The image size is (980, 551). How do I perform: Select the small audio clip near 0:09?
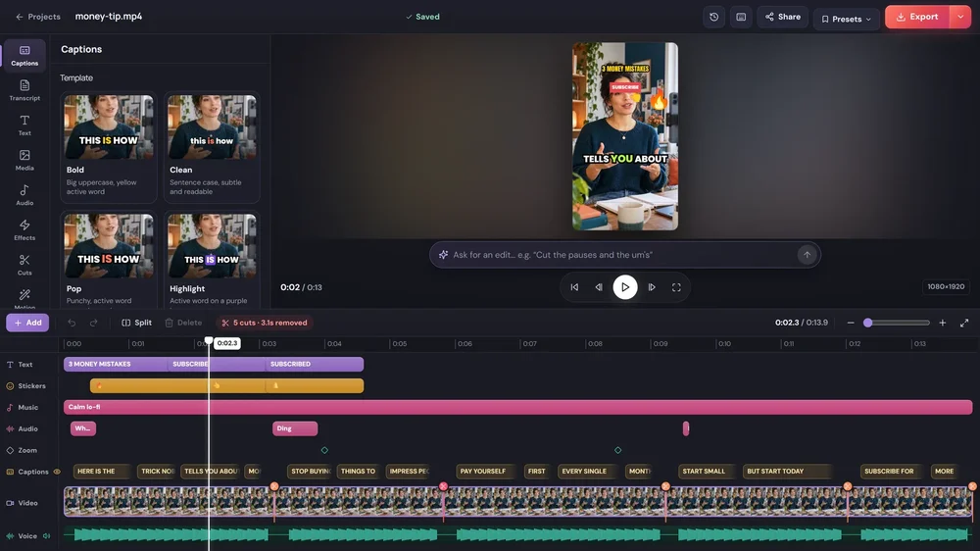[686, 428]
